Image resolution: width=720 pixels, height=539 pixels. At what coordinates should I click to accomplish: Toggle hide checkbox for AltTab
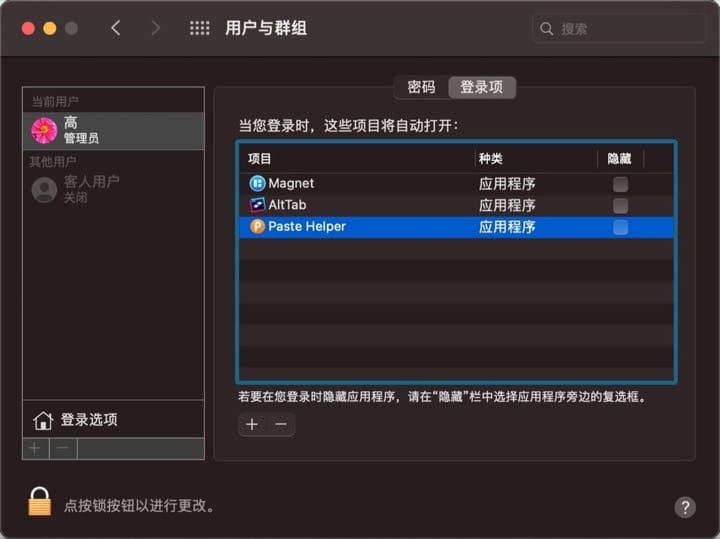[x=620, y=206]
